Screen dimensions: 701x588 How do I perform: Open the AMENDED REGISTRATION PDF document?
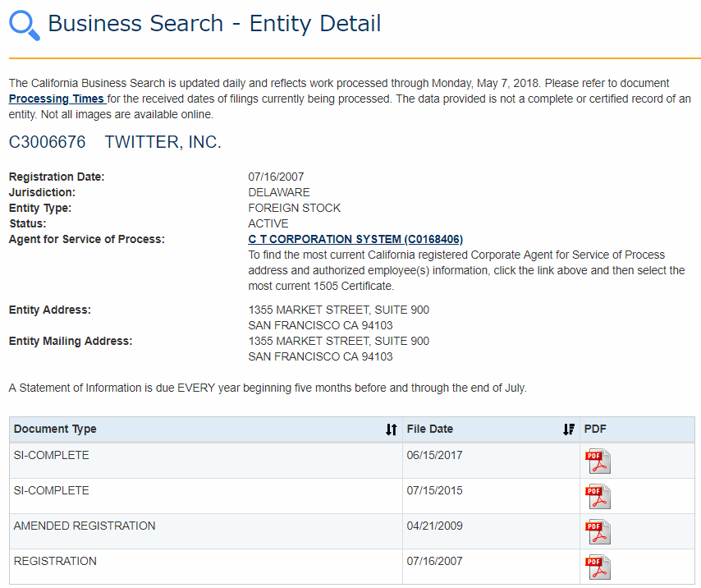(x=597, y=531)
